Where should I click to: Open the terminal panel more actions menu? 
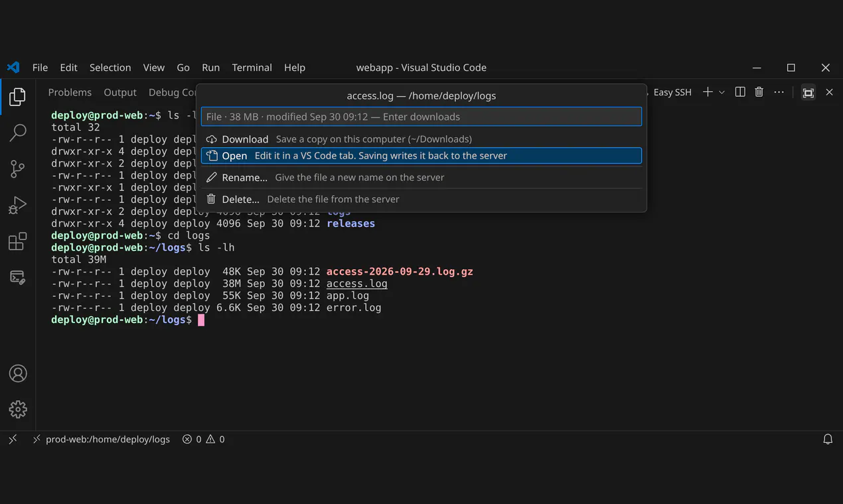pyautogui.click(x=779, y=92)
